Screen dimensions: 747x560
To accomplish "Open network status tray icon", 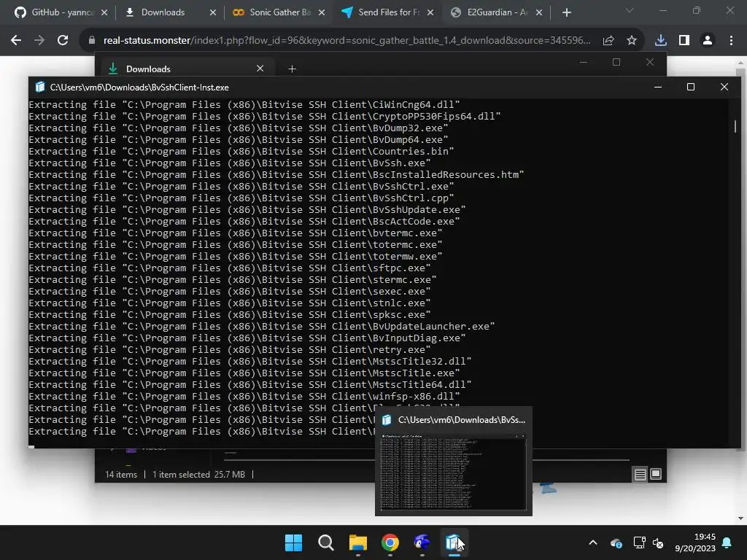I will point(639,542).
